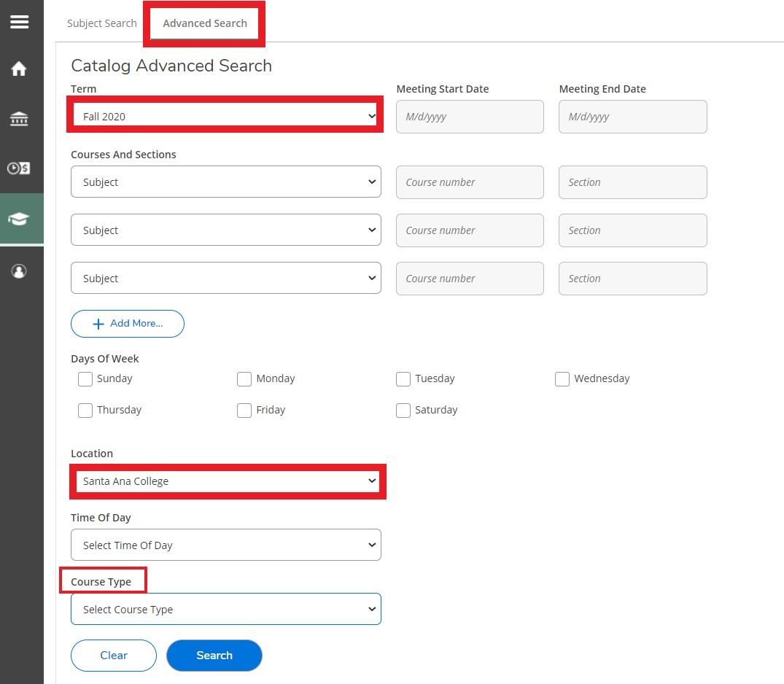The width and height of the screenshot is (784, 684).
Task: Check the Sunday checkbox
Action: click(85, 379)
